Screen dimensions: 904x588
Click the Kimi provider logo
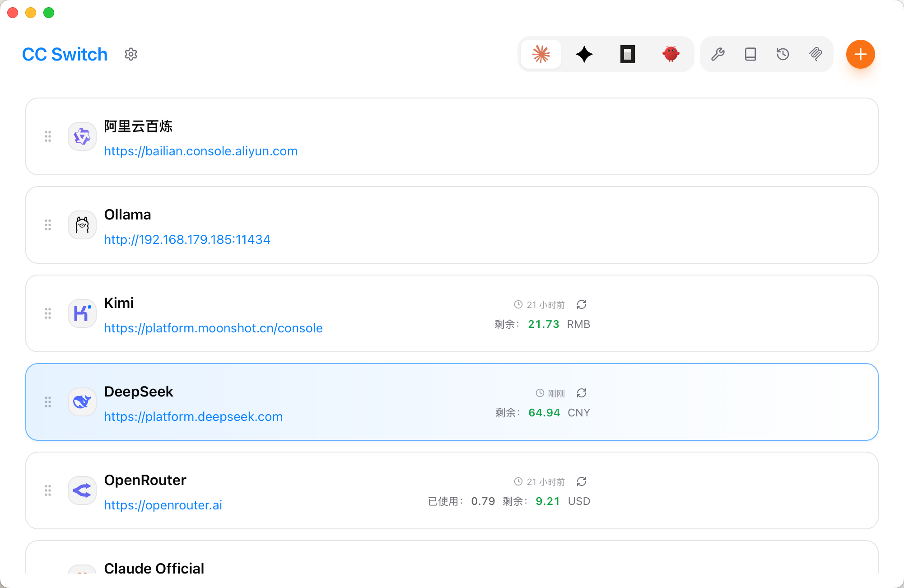(x=82, y=313)
